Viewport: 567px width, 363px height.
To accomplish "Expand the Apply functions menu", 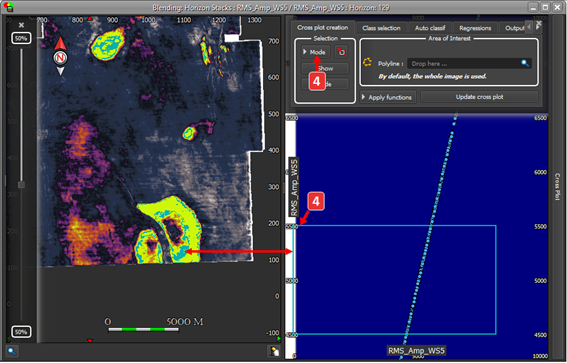I will coord(388,97).
